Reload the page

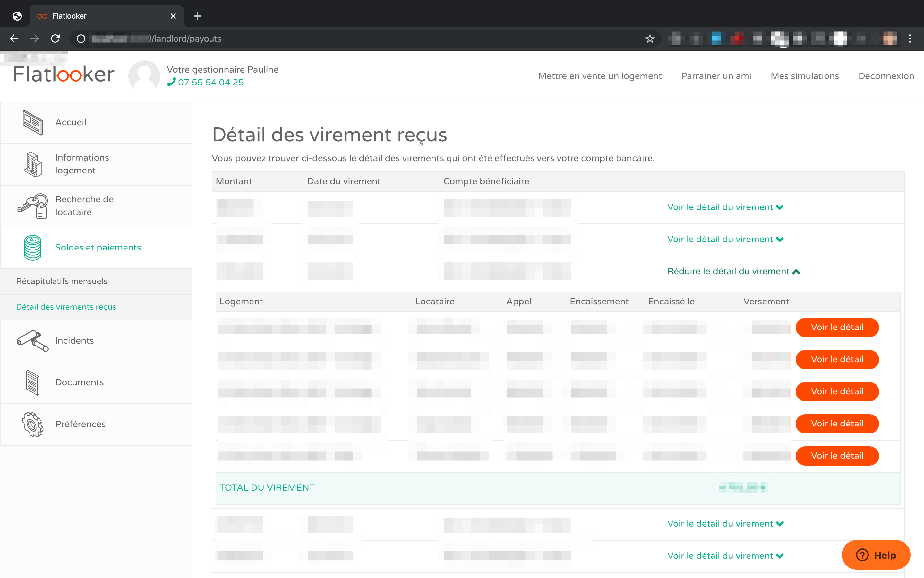click(x=56, y=39)
